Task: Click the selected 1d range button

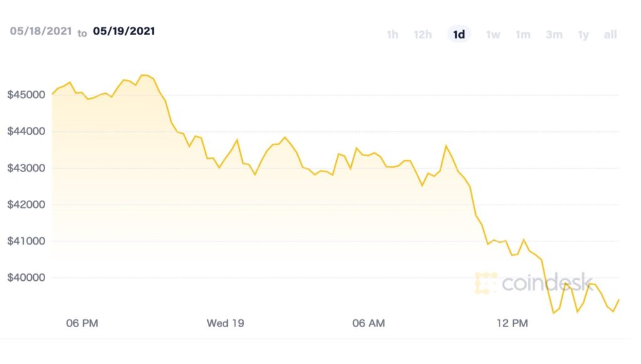Action: click(459, 34)
